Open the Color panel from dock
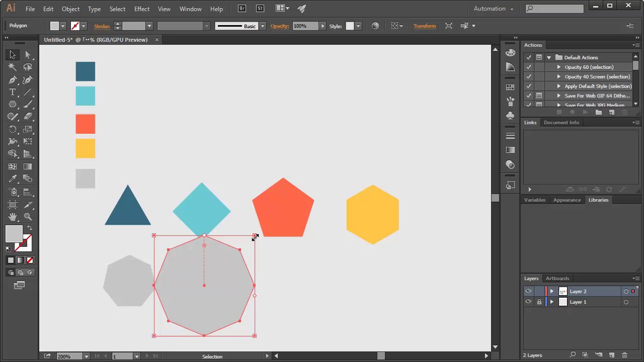The image size is (644, 362). [510, 53]
